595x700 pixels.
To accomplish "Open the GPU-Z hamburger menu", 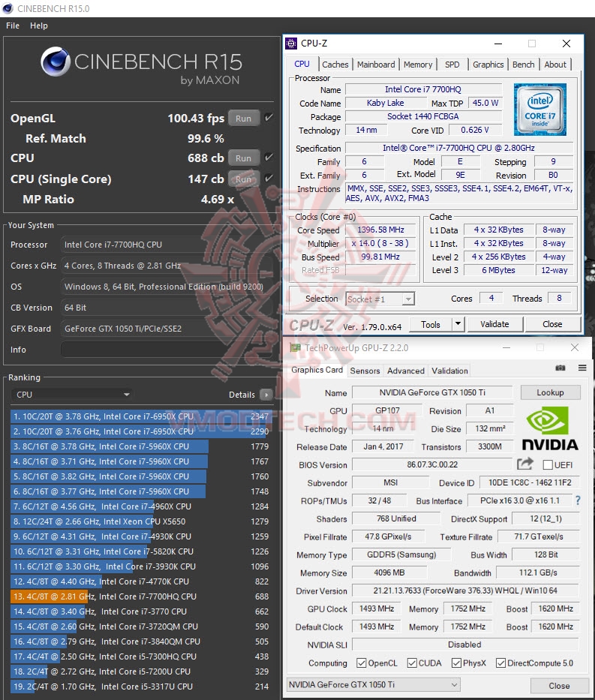I will tap(582, 368).
